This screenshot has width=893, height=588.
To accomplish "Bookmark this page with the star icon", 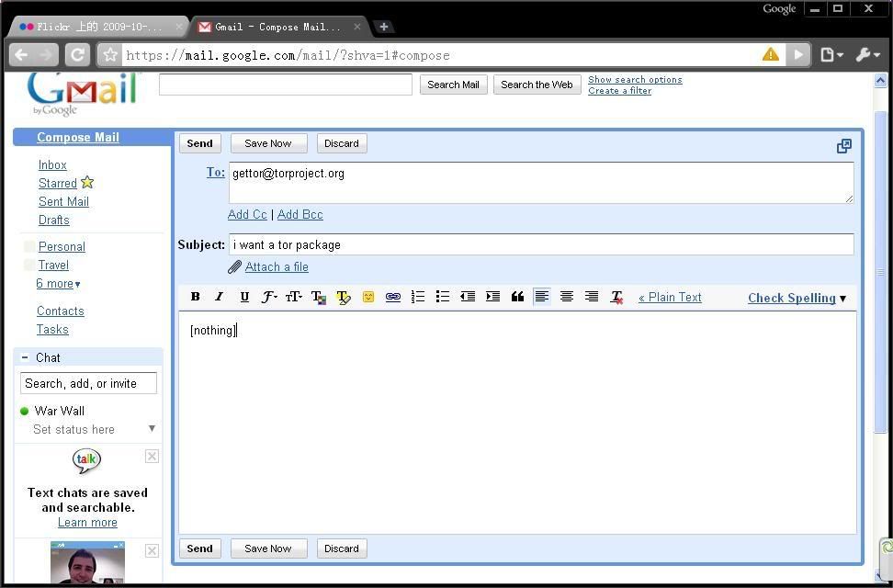I will [110, 55].
